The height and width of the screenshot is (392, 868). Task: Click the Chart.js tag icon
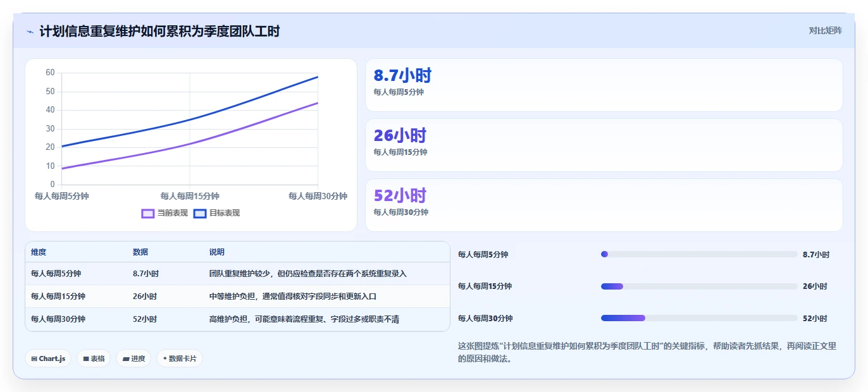34,358
